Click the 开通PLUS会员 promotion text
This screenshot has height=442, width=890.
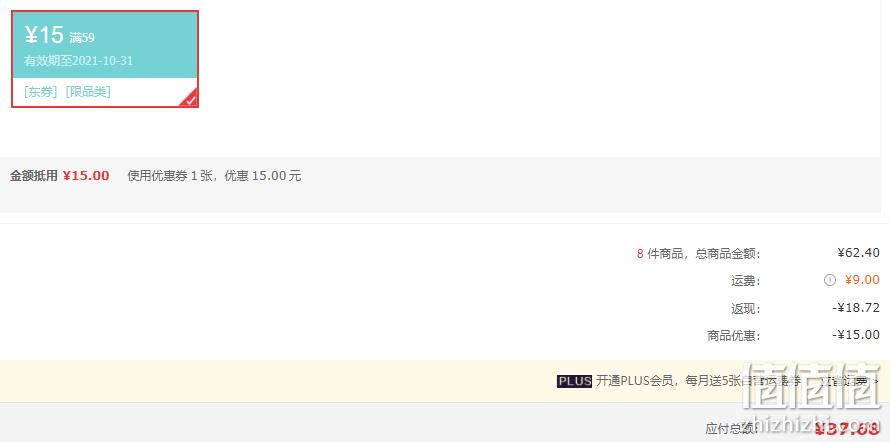[x=633, y=381]
